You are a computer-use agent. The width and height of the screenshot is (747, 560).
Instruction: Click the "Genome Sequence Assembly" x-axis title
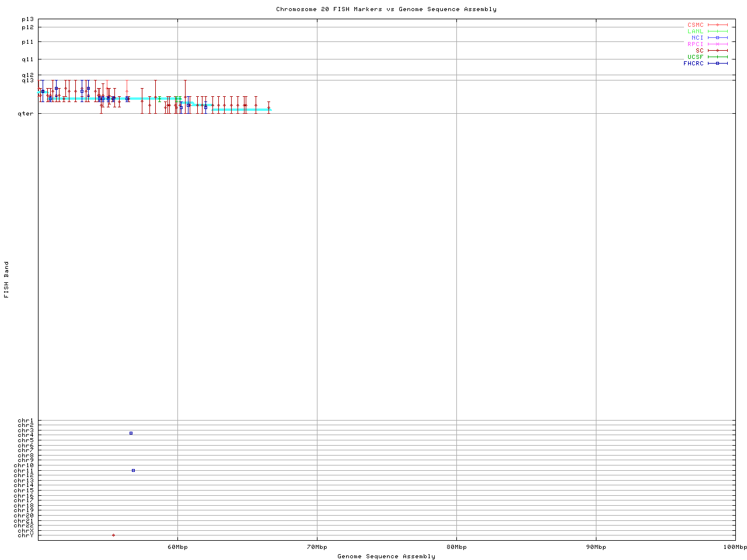coord(386,556)
